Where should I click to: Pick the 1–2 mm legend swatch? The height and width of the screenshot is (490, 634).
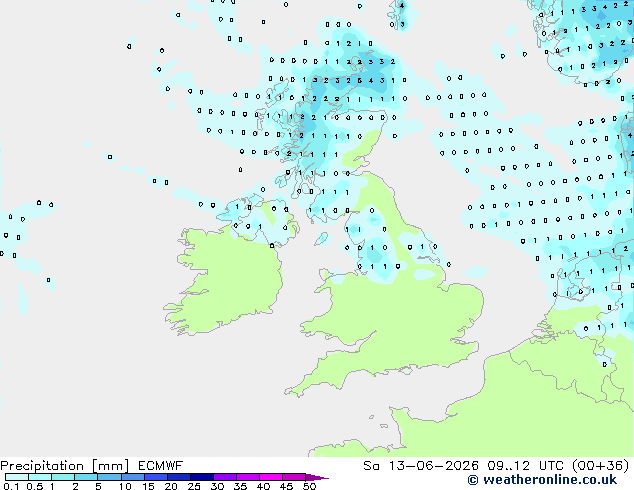pyautogui.click(x=63, y=477)
